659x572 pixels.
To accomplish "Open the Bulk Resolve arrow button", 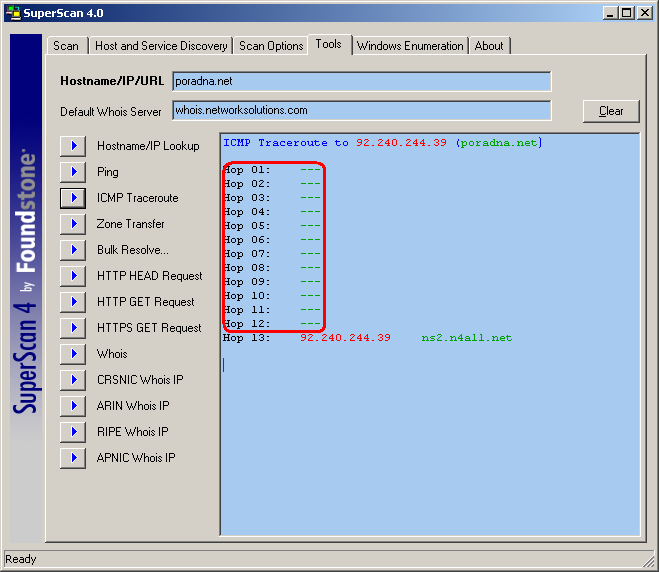I will coord(73,250).
